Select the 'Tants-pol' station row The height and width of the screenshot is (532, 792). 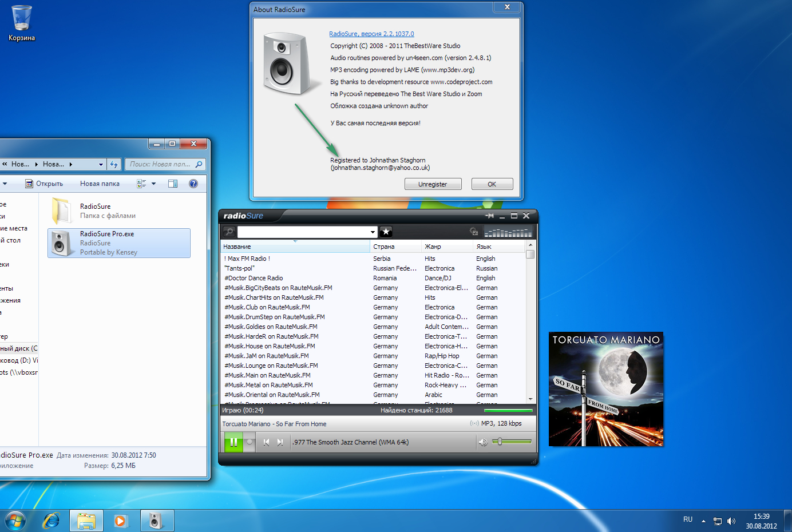[x=373, y=268]
